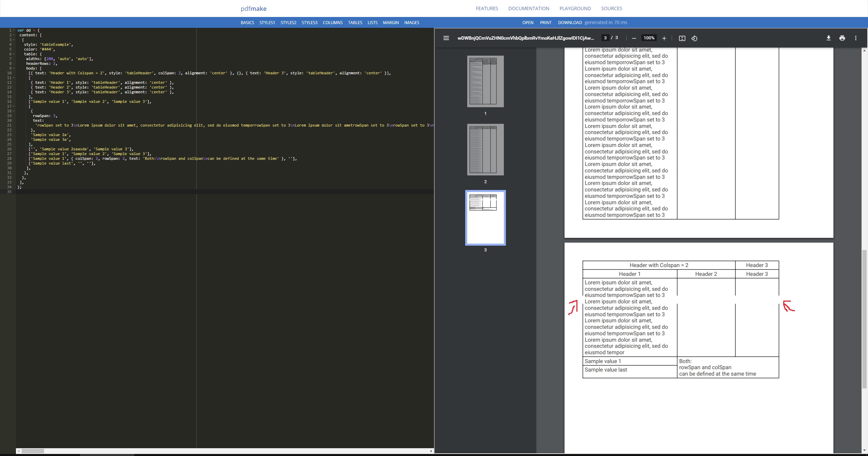Toggle the page thumbnail sidebar
This screenshot has height=456, width=868.
click(x=446, y=38)
